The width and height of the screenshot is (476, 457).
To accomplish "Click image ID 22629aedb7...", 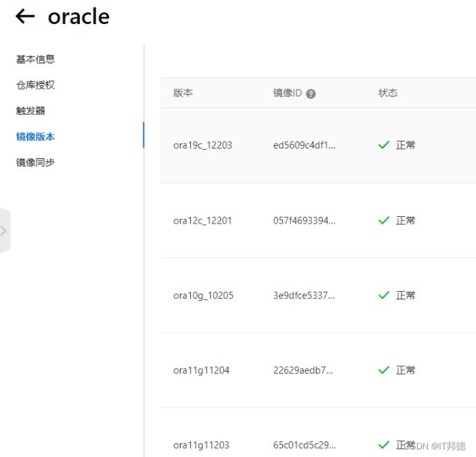I will coord(302,370).
